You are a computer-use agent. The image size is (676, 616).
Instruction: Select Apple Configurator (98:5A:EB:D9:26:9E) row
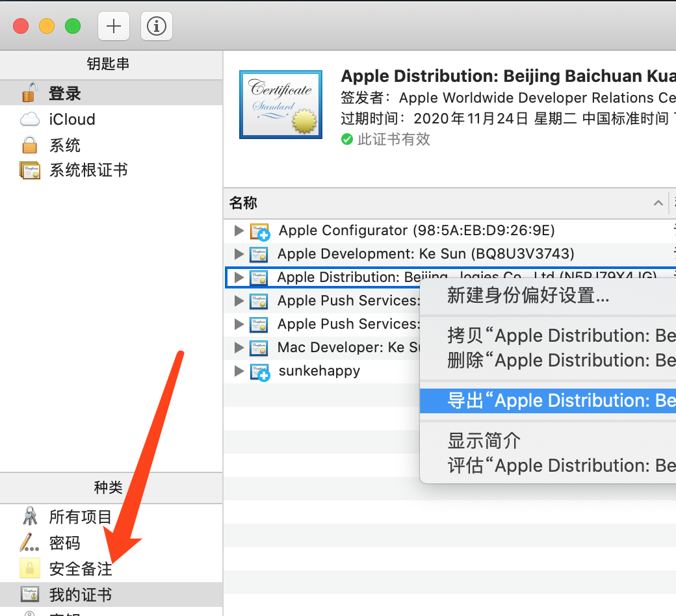tap(450, 231)
